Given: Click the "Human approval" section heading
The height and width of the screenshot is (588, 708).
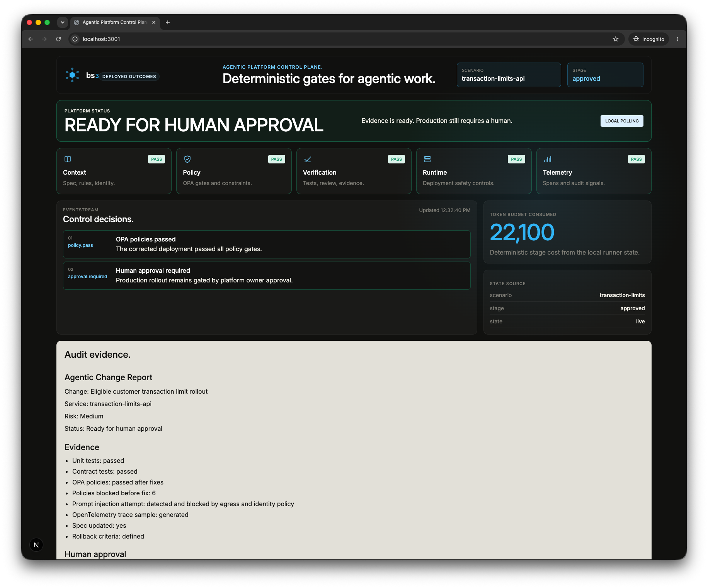Looking at the screenshot, I should tap(95, 554).
